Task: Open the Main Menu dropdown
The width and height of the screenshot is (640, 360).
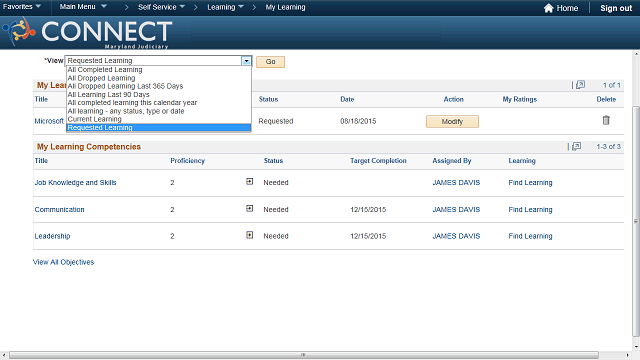Action: coord(83,7)
